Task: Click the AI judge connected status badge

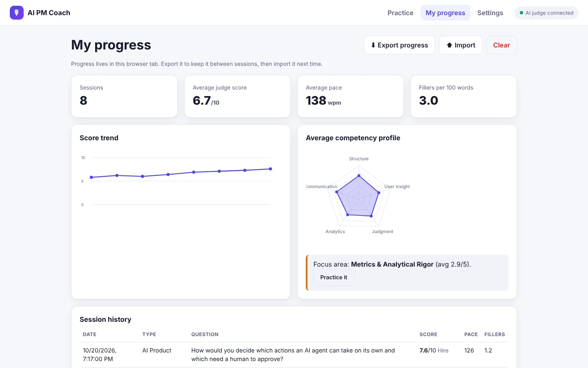Action: click(x=546, y=13)
